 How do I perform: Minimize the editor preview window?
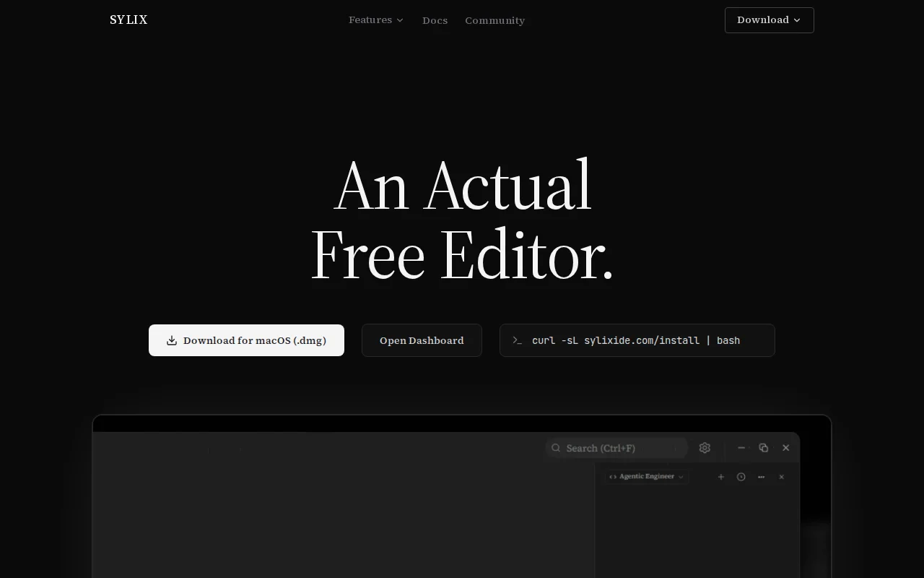point(741,448)
